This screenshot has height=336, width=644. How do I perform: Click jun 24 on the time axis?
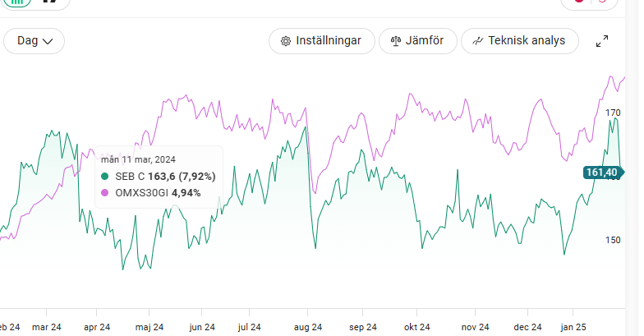202,327
